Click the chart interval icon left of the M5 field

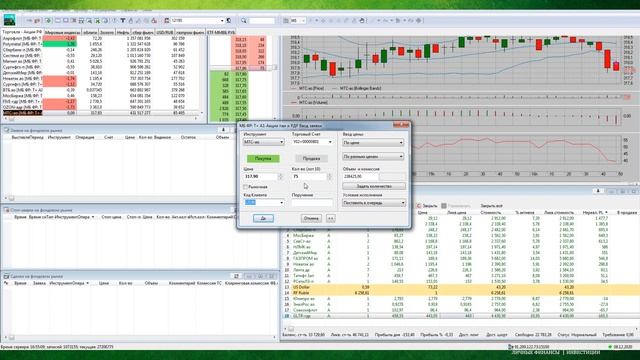pyautogui.click(x=286, y=20)
